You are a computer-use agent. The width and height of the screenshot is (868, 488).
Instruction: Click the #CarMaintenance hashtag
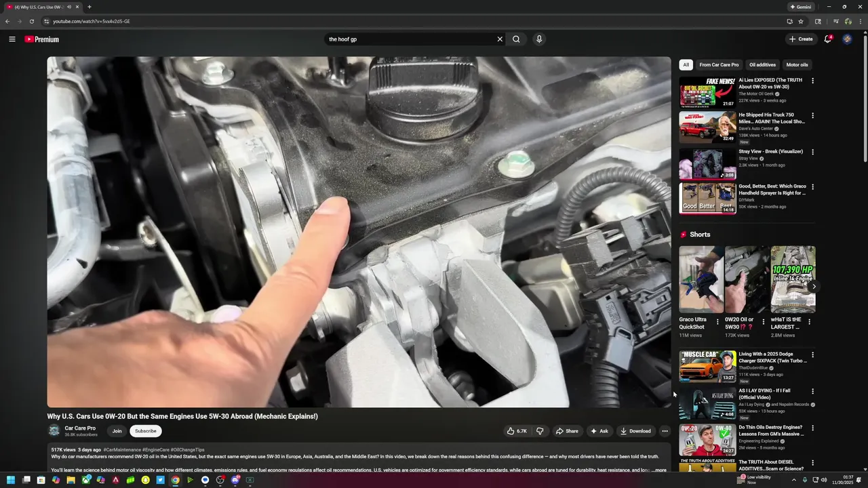click(x=122, y=450)
